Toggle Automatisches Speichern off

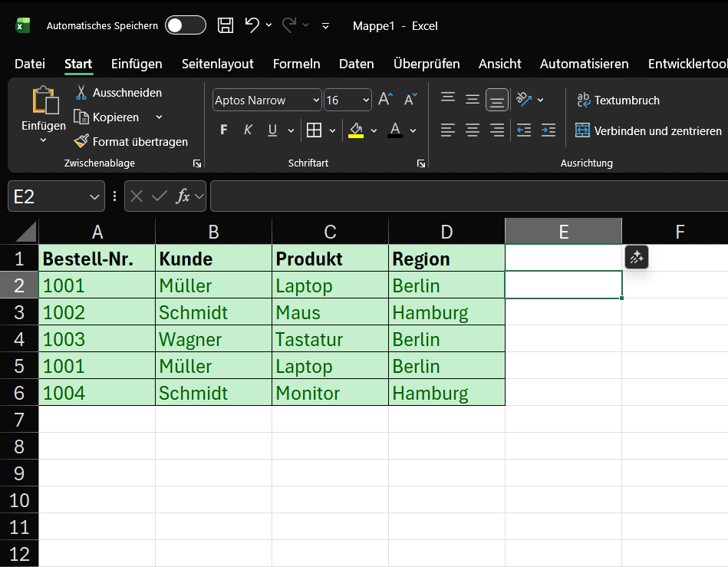[x=184, y=25]
